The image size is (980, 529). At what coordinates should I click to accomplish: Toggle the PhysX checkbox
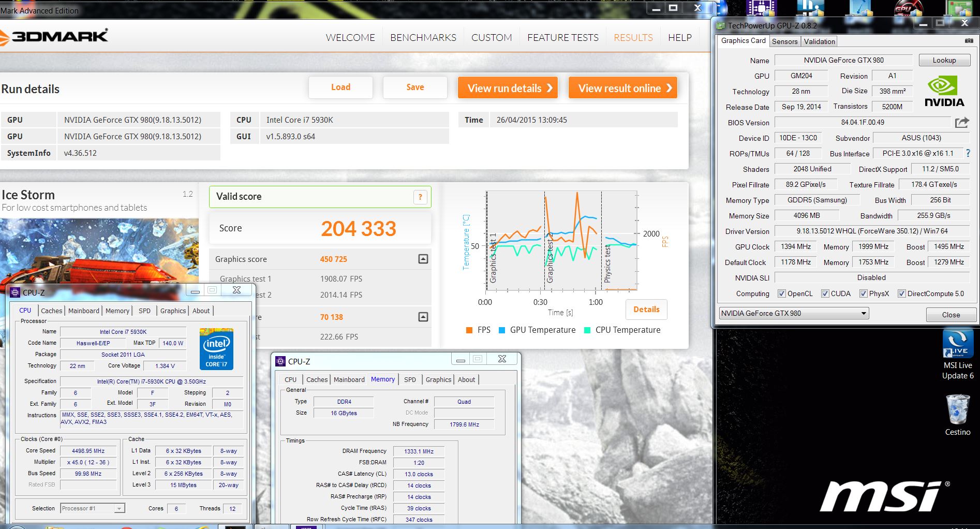(863, 293)
